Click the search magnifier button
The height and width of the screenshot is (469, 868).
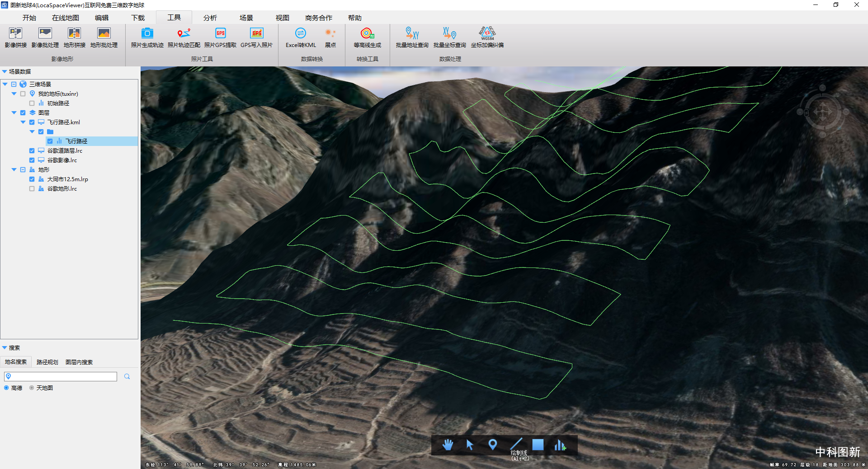[127, 377]
